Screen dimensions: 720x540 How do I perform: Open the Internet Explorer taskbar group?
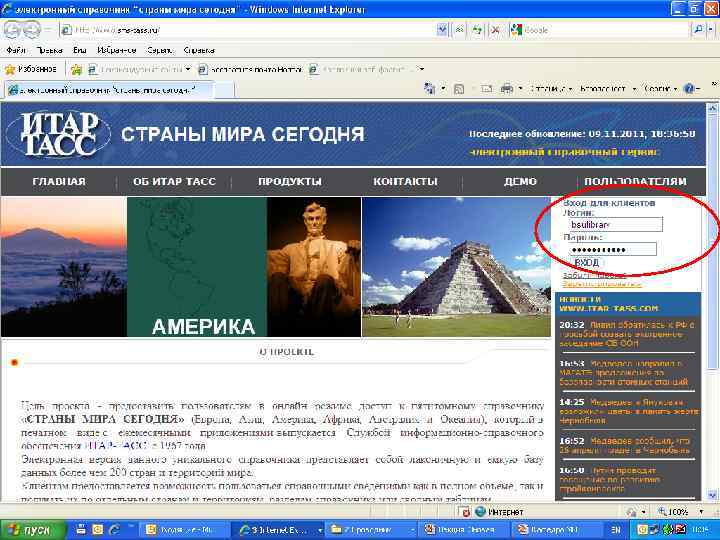pos(277,530)
